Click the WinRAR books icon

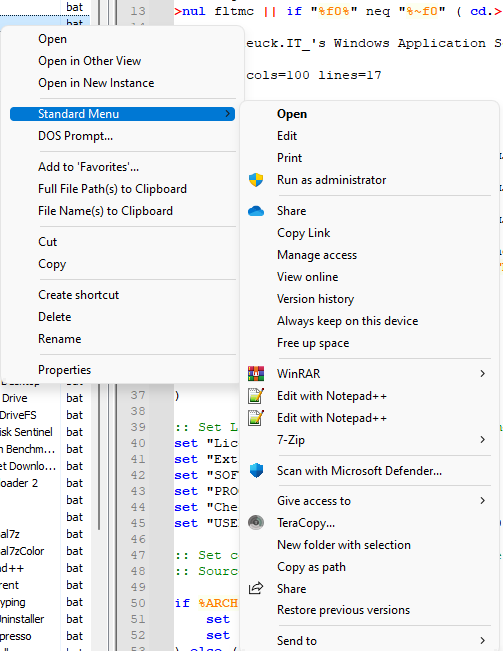[256, 374]
